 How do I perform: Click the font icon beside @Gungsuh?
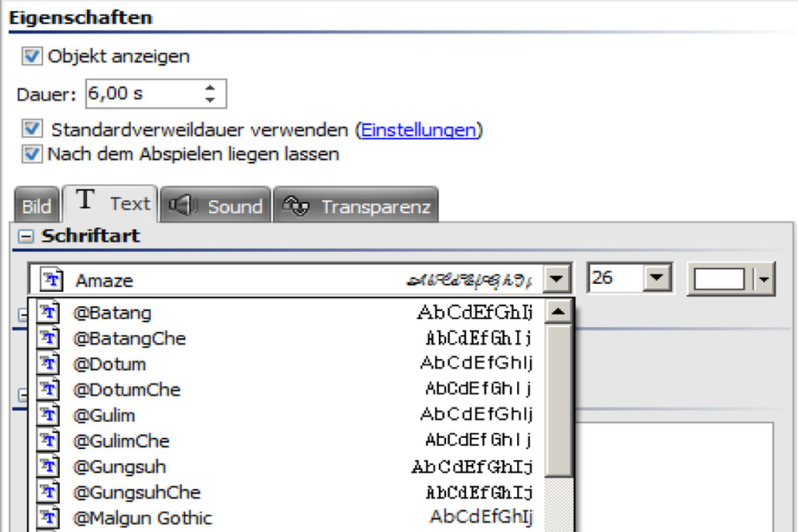(x=49, y=467)
